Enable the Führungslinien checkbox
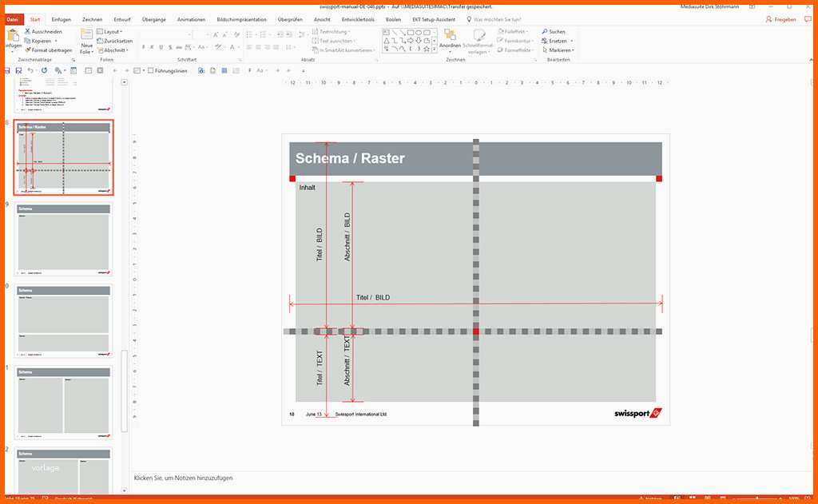The image size is (818, 504). coord(151,70)
